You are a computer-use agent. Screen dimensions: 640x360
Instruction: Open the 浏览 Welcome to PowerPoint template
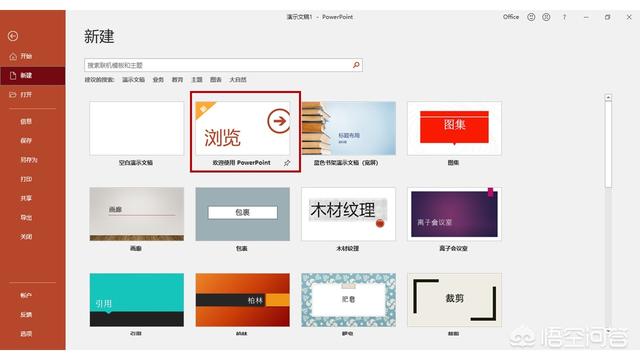[x=242, y=128]
